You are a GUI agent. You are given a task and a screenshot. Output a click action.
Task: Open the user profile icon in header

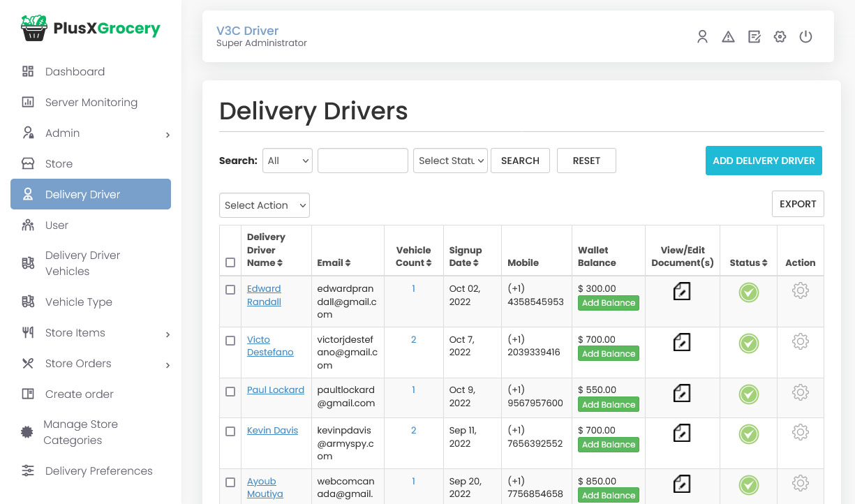(702, 37)
